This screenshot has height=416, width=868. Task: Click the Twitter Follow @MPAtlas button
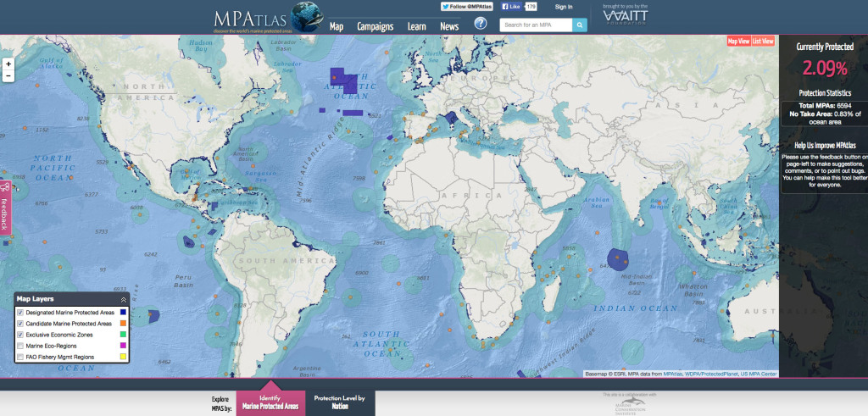click(x=465, y=6)
